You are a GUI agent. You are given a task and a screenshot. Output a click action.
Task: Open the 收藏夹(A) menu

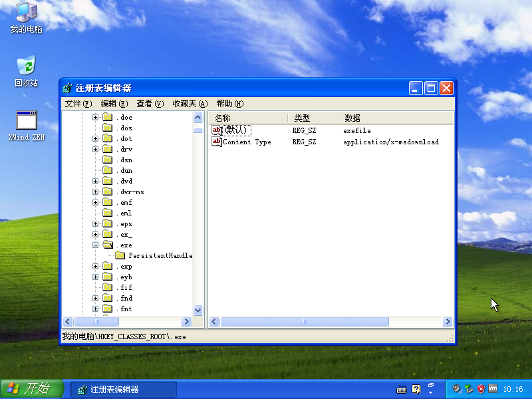tap(190, 104)
